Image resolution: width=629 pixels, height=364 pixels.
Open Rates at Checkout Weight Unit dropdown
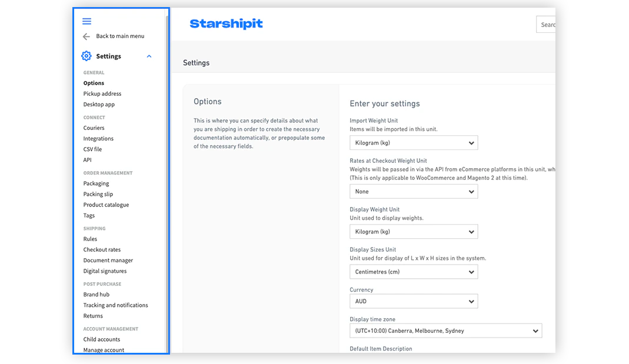click(413, 192)
